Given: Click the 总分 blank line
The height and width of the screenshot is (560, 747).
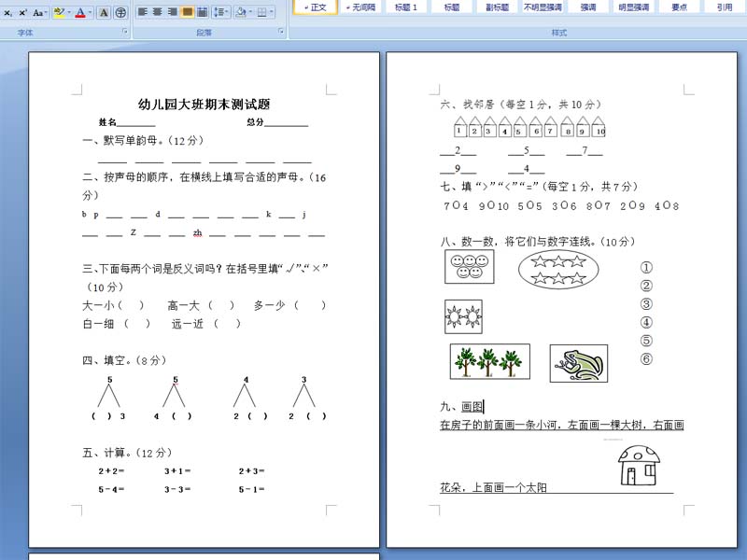Looking at the screenshot, I should click(287, 123).
